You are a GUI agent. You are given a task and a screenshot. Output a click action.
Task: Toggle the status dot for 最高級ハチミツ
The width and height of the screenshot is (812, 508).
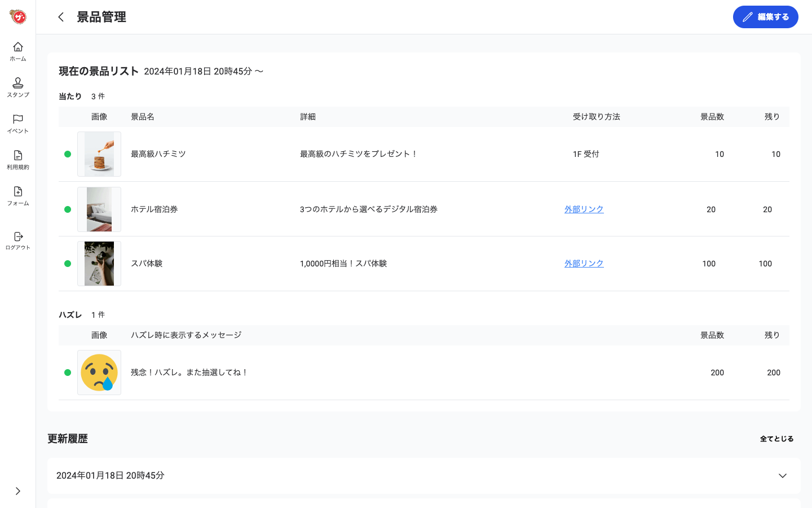[68, 154]
